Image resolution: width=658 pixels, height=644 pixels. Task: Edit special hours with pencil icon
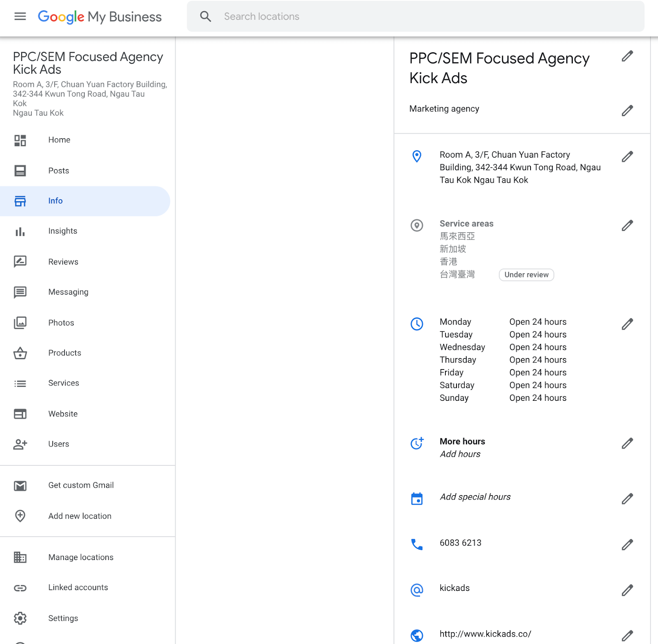click(627, 499)
